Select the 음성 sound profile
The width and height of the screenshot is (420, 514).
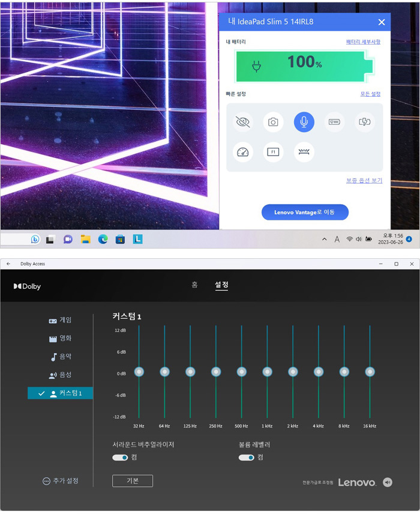60,375
